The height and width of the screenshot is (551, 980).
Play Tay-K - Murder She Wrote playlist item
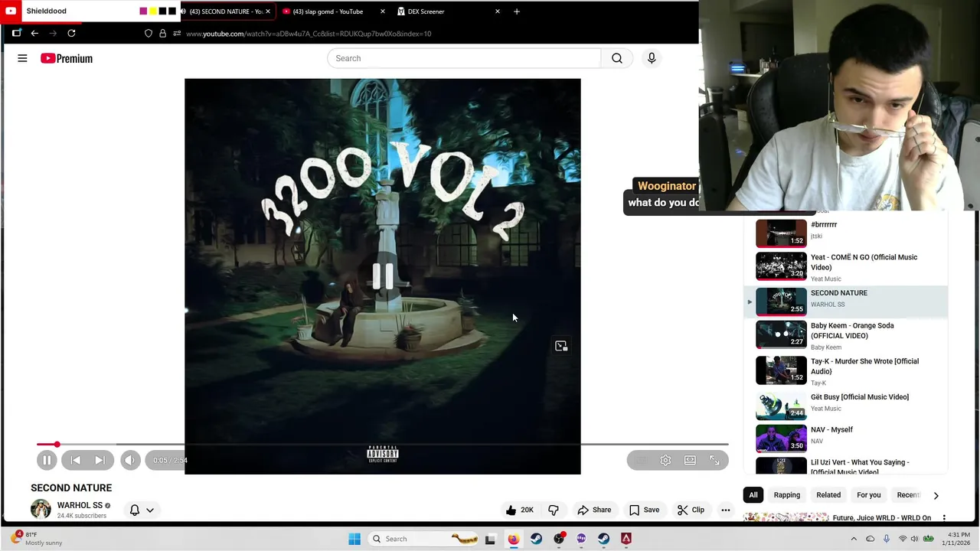(x=846, y=370)
